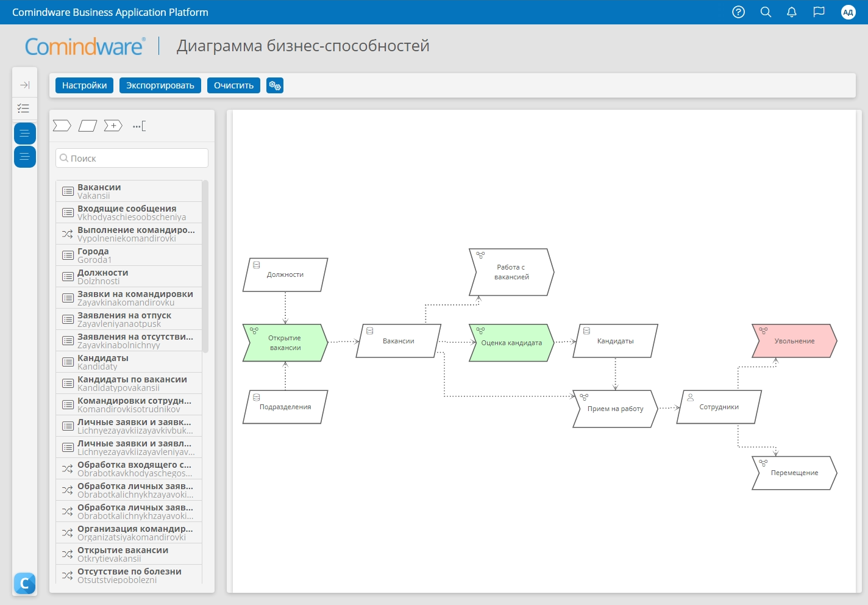Select the text annotation bracket tool

tap(139, 126)
